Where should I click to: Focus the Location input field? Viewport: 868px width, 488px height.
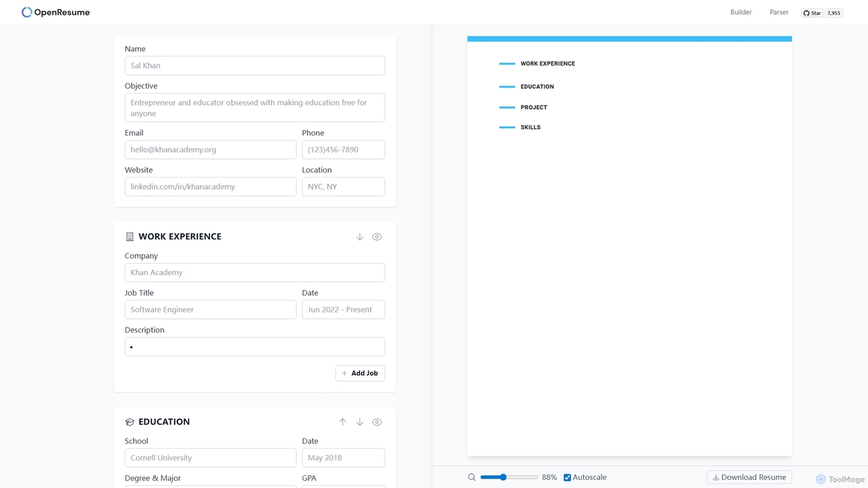pos(343,186)
